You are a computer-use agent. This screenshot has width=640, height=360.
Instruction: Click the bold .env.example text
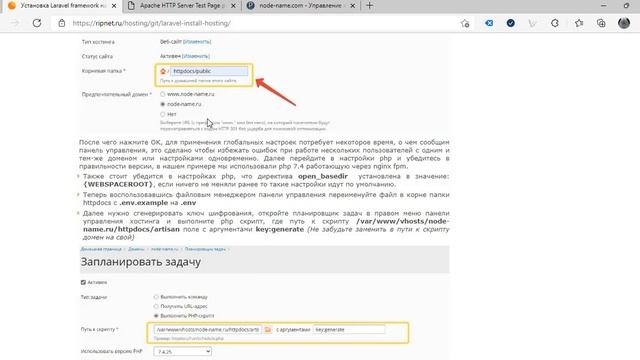pos(144,203)
